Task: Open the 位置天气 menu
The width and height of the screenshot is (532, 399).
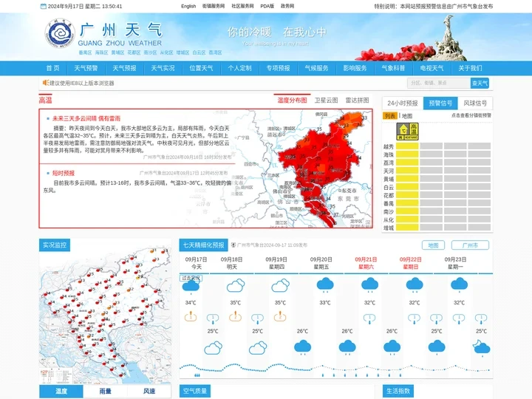Action: pyautogui.click(x=201, y=68)
